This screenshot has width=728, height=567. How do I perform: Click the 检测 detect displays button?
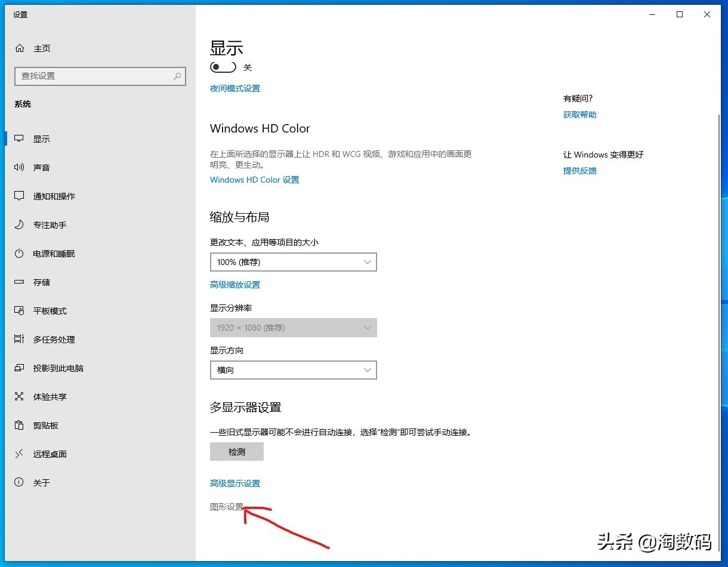pyautogui.click(x=236, y=451)
